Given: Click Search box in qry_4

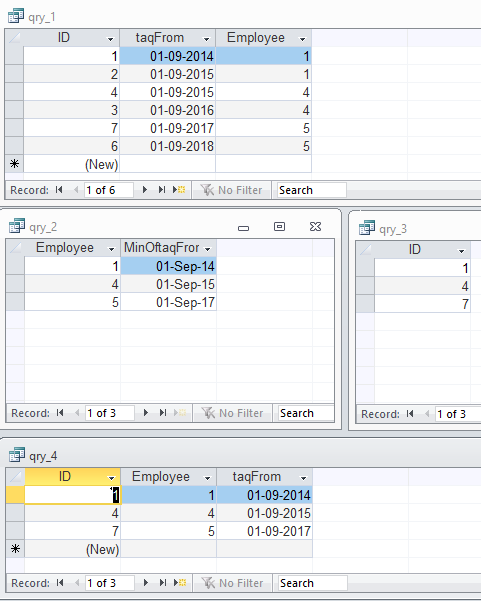Looking at the screenshot, I should coord(313,583).
